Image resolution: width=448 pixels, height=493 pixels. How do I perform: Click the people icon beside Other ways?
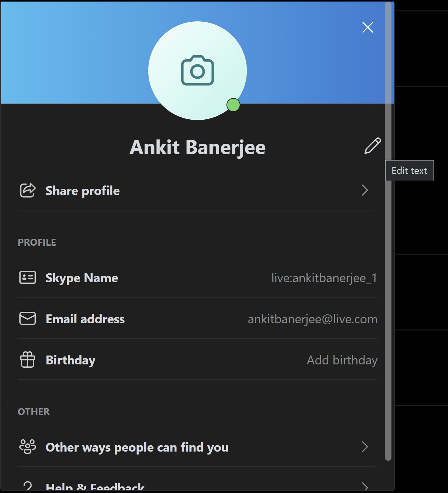coord(28,447)
